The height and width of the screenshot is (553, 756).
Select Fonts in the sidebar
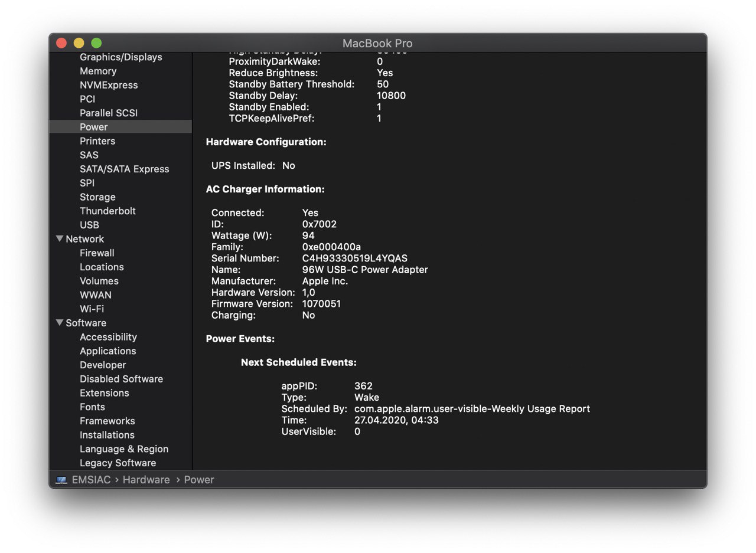point(92,407)
